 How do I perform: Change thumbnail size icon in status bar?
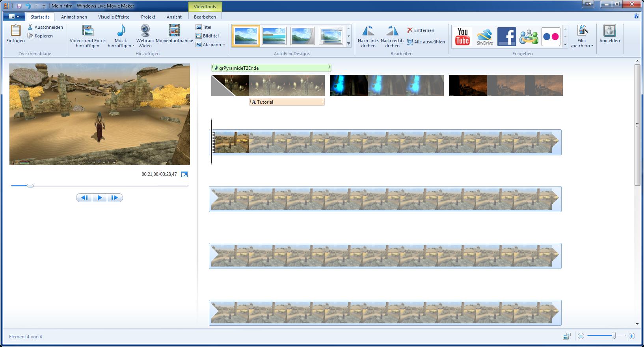(x=567, y=336)
